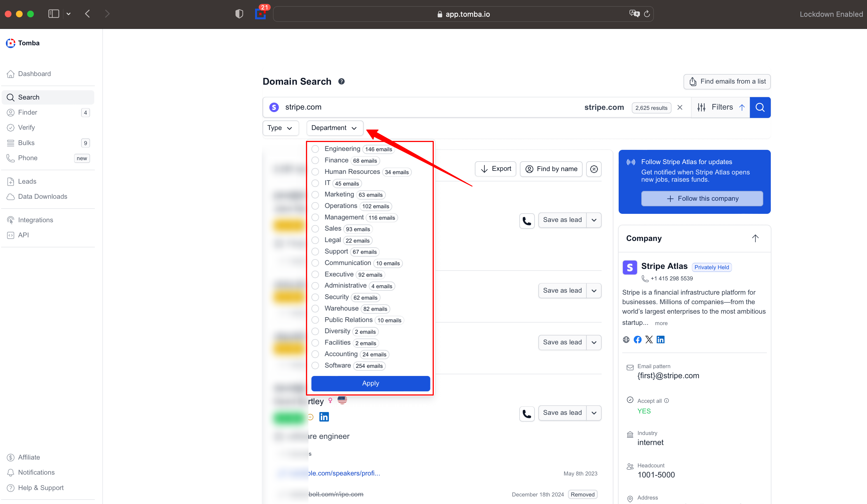Screen dimensions: 867x504
Task: Select the IT department radio
Action: pyautogui.click(x=315, y=183)
